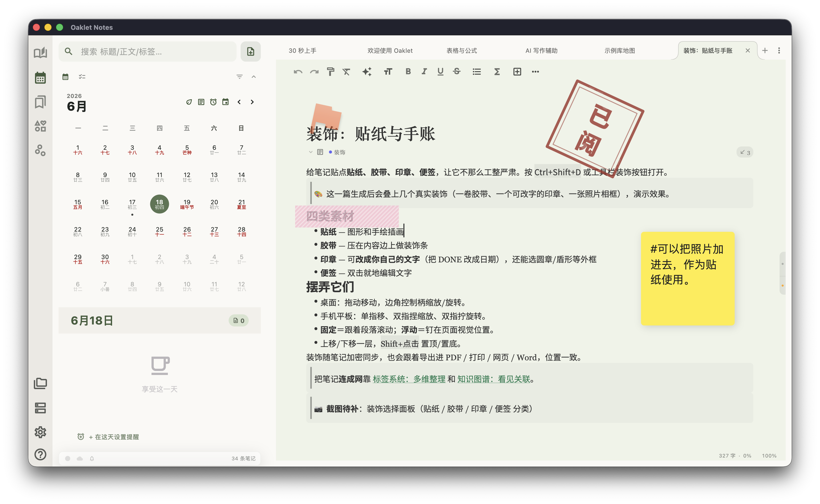Switch to the 欢迎使用 Oaklet tab
The image size is (820, 504).
(390, 51)
